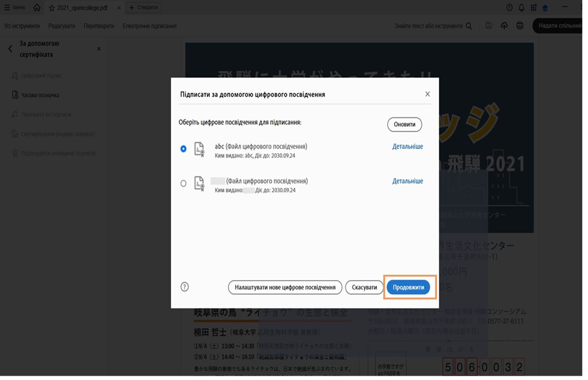Close the 2021_opencollege.pdf tab
The width and height of the screenshot is (588, 380).
click(x=119, y=8)
